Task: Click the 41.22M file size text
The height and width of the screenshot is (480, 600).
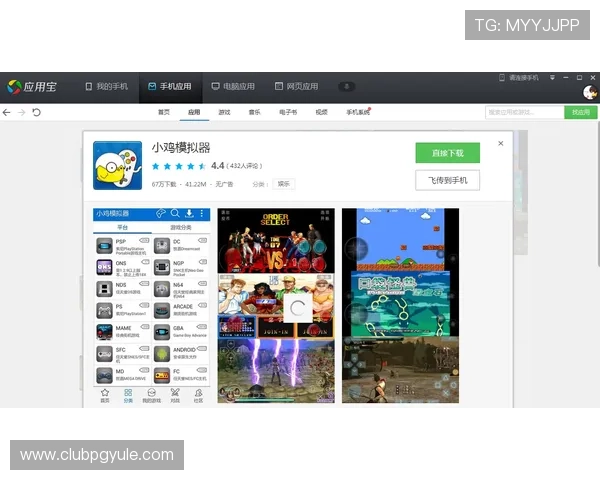Action: click(x=196, y=184)
